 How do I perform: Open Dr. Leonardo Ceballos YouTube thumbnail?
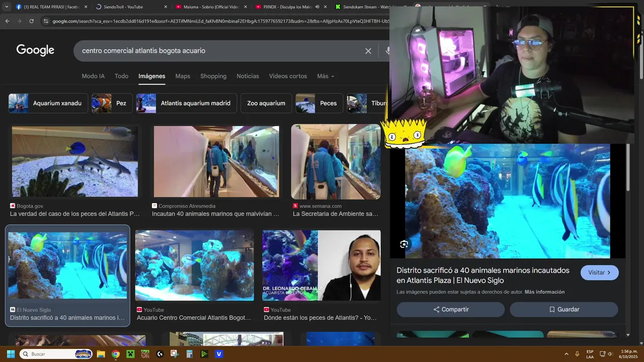coord(321,265)
